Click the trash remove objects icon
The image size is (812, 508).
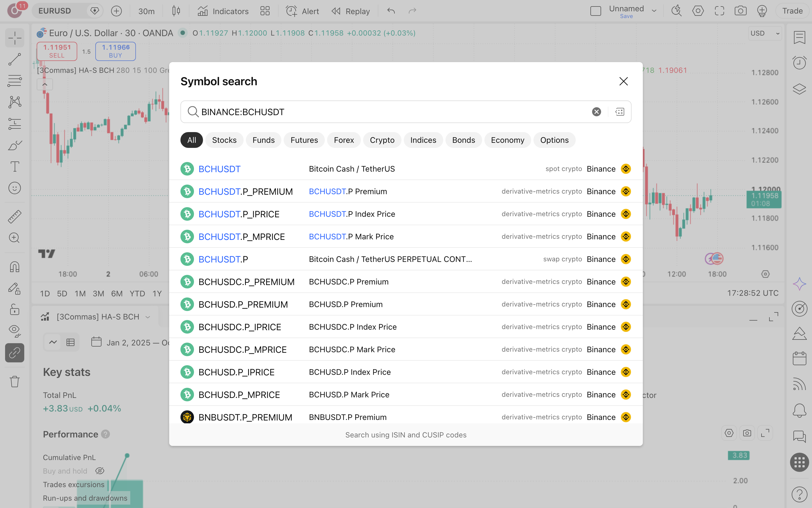pyautogui.click(x=15, y=381)
